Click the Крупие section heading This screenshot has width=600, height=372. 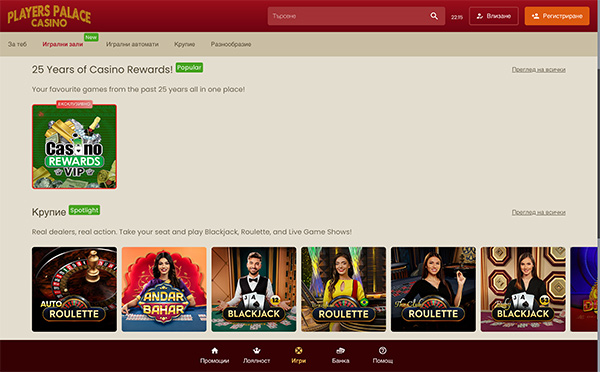[x=49, y=212]
